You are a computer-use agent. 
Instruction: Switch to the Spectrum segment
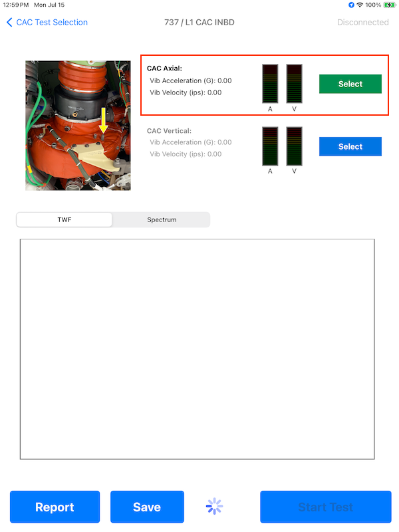point(162,220)
